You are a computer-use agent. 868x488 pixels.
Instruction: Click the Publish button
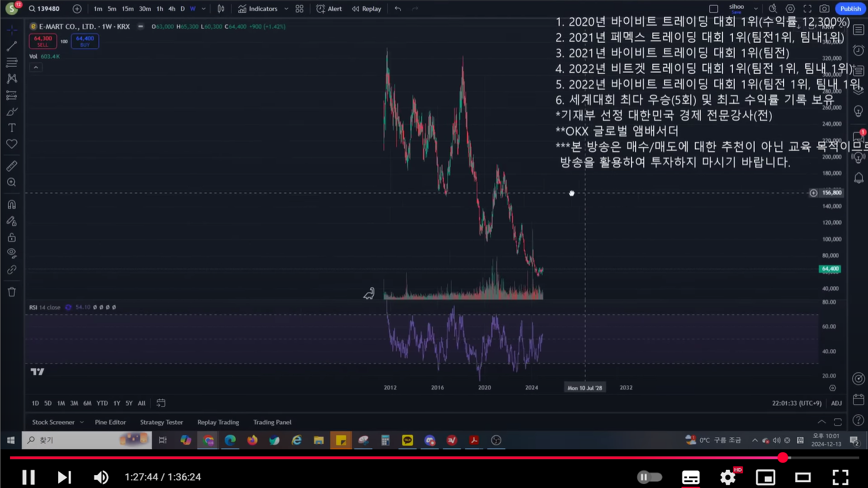850,9
